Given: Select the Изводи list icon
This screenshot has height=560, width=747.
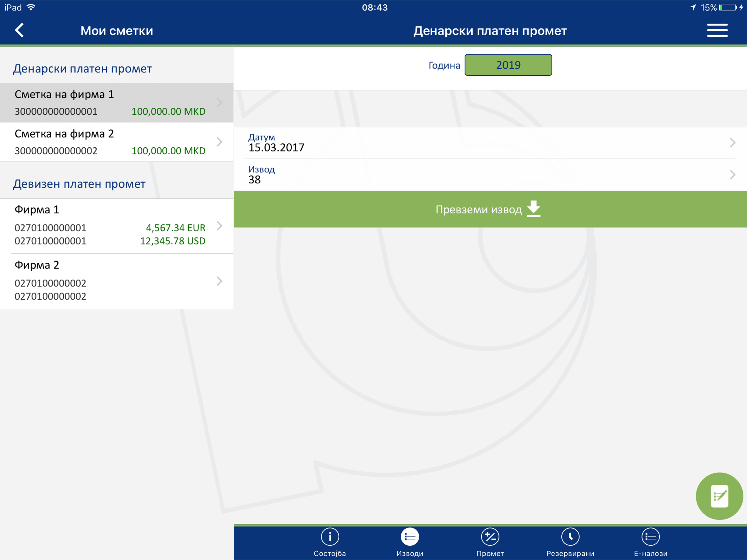Looking at the screenshot, I should (x=410, y=537).
